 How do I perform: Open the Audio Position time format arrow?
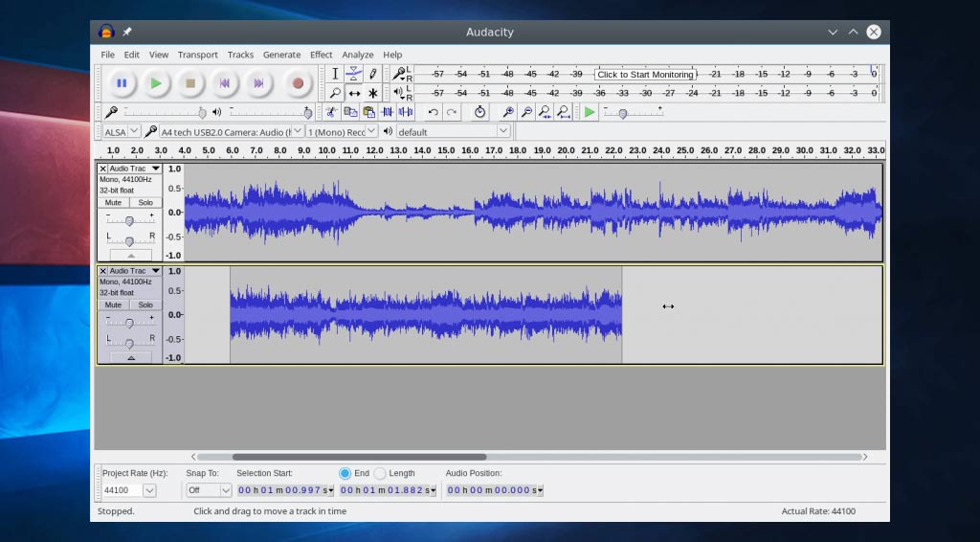coord(540,490)
